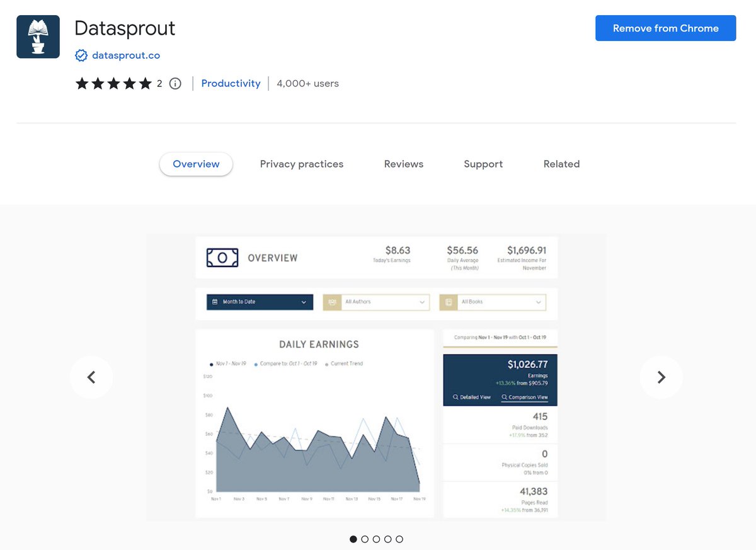Click Remove from Chrome button

665,28
